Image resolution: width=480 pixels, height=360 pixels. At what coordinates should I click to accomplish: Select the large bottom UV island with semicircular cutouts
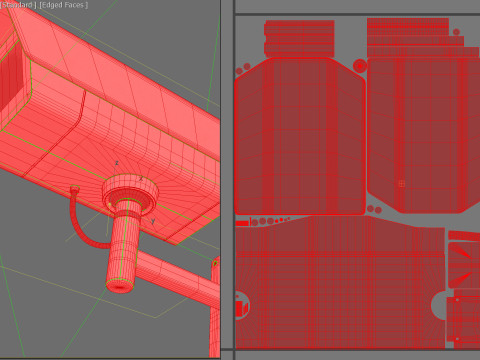(x=340, y=283)
